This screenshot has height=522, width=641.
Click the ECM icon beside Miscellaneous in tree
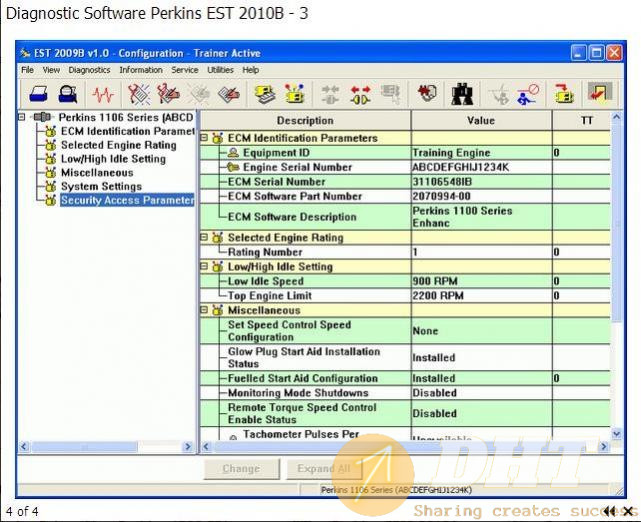[x=51, y=173]
